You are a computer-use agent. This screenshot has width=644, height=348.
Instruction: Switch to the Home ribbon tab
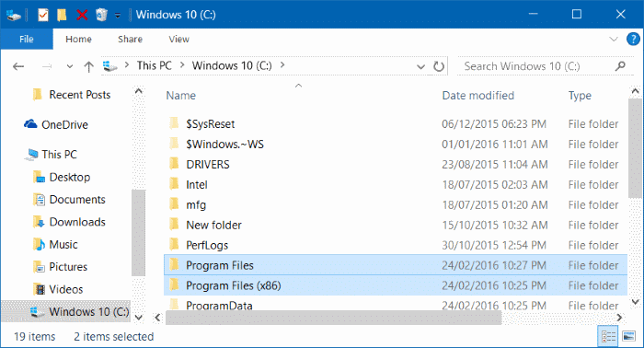[x=78, y=39]
